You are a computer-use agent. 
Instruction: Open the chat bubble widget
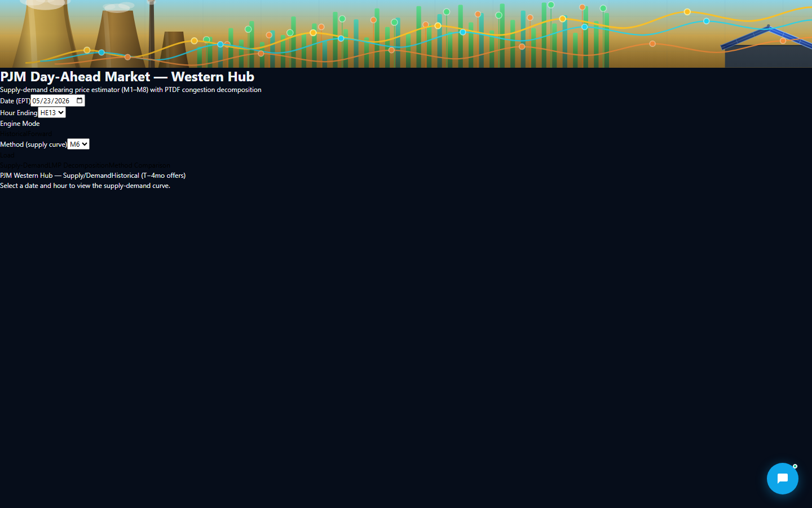click(782, 479)
